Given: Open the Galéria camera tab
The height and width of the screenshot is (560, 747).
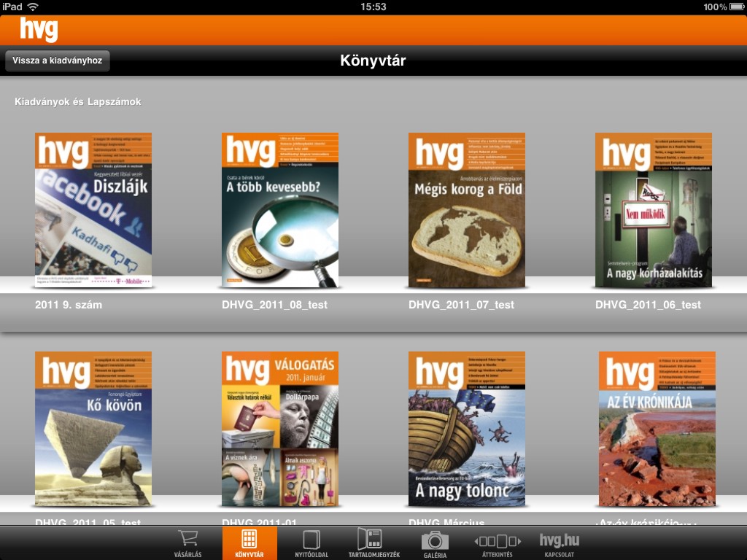Looking at the screenshot, I should (435, 542).
